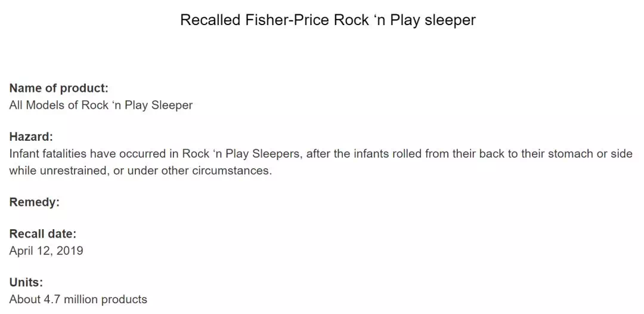Click the word 'unrestrained' in the hazard description

(x=72, y=171)
